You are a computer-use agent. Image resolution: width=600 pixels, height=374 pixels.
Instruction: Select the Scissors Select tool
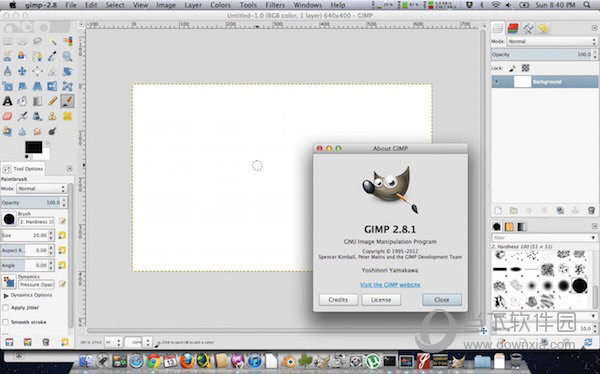pyautogui.click(x=7, y=56)
